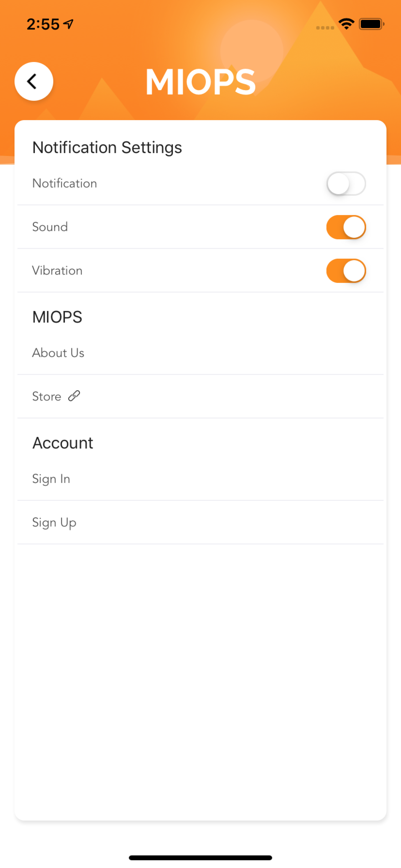This screenshot has width=401, height=868.
Task: Enable the Notification toggle
Action: pyautogui.click(x=346, y=184)
